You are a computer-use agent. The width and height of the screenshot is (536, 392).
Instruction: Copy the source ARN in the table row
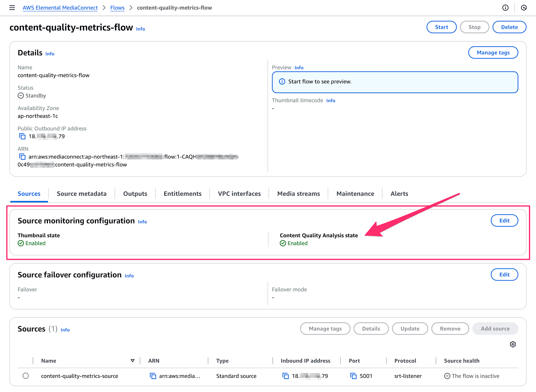tap(153, 376)
